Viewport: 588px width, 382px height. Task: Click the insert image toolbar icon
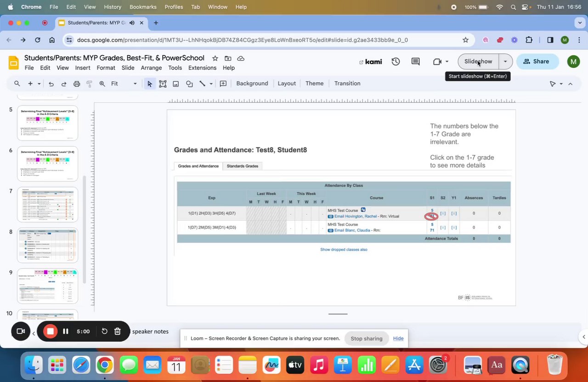(x=176, y=84)
